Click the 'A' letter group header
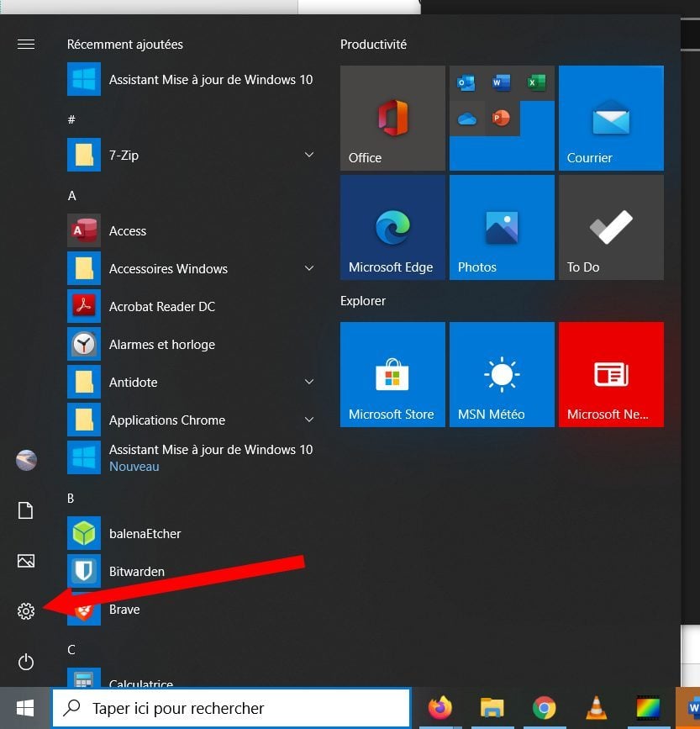Viewport: 700px width, 729px height. tap(71, 196)
